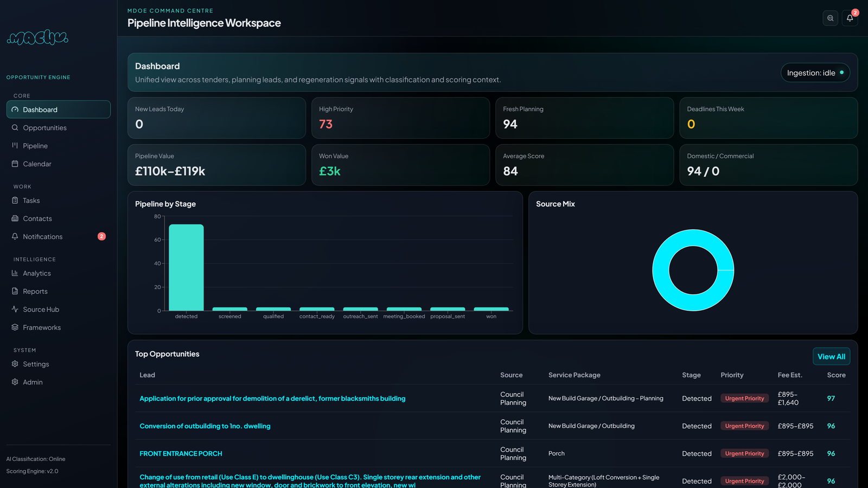868x488 pixels.
Task: Click the search icon in top header
Action: click(x=830, y=18)
